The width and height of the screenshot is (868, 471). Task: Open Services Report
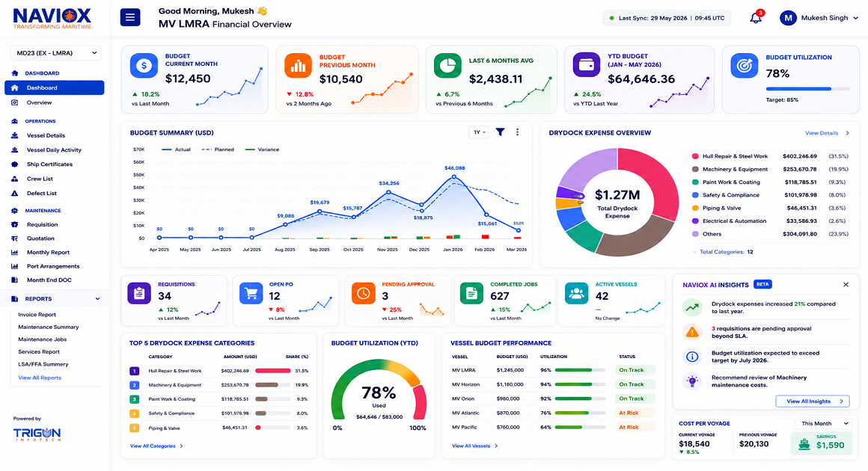(39, 351)
